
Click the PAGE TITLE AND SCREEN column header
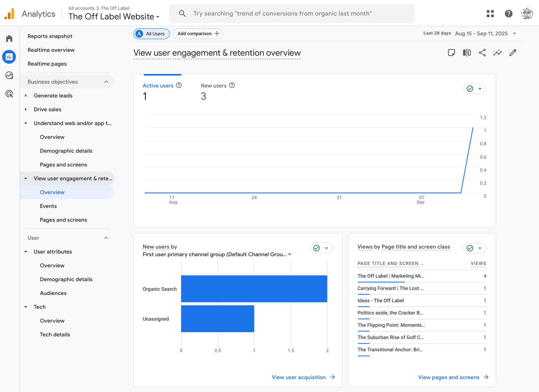pos(390,263)
